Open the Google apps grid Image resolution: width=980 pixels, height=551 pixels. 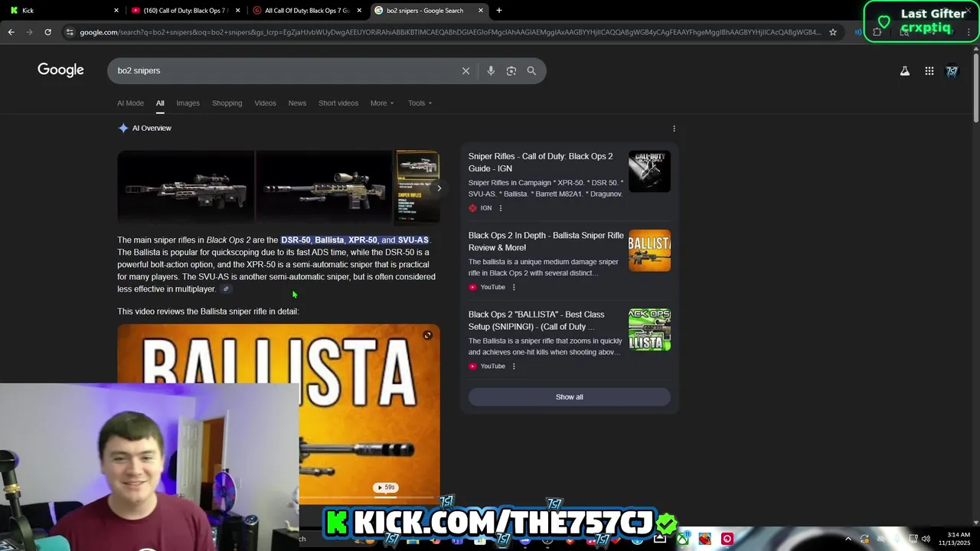click(x=929, y=70)
